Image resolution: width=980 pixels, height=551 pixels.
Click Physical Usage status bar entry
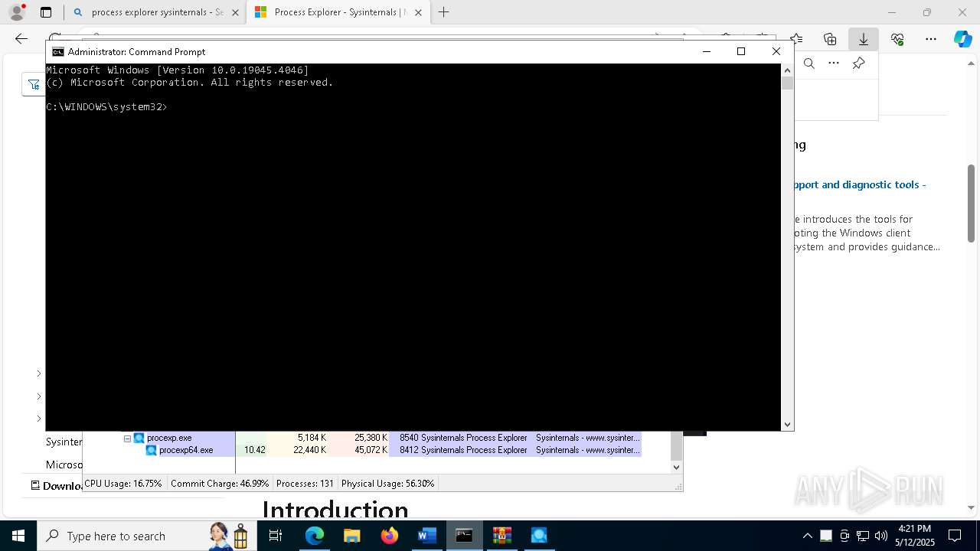tap(387, 484)
